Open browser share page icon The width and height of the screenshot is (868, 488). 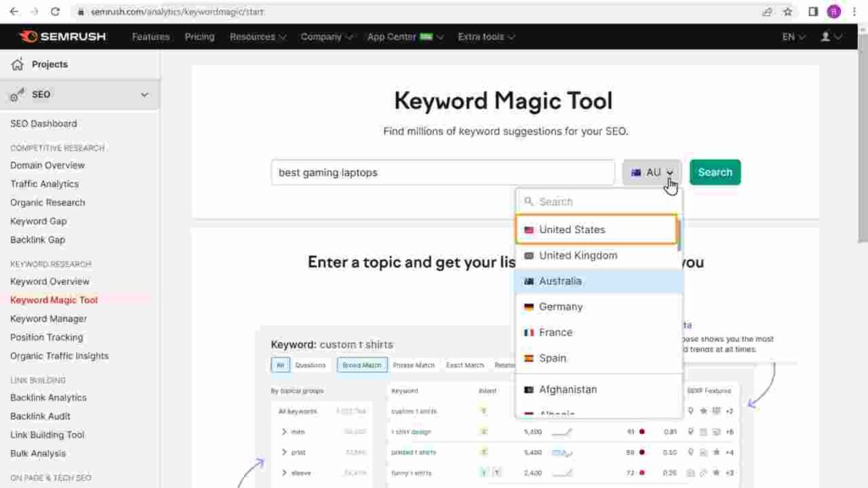point(766,12)
